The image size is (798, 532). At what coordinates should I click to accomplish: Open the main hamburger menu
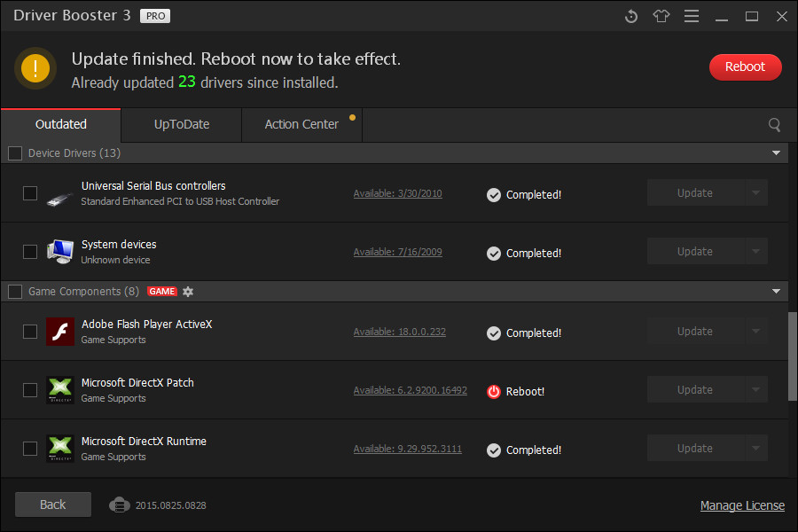tap(691, 15)
